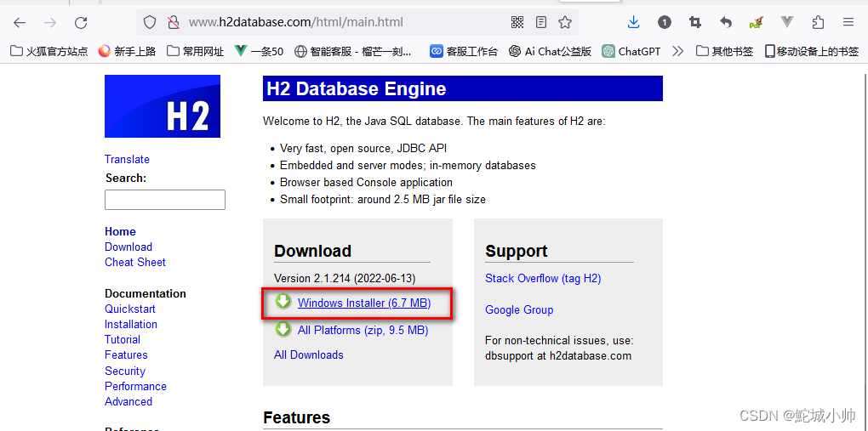Open 智能客服 bookmark
This screenshot has height=431, width=868.
pos(353,52)
